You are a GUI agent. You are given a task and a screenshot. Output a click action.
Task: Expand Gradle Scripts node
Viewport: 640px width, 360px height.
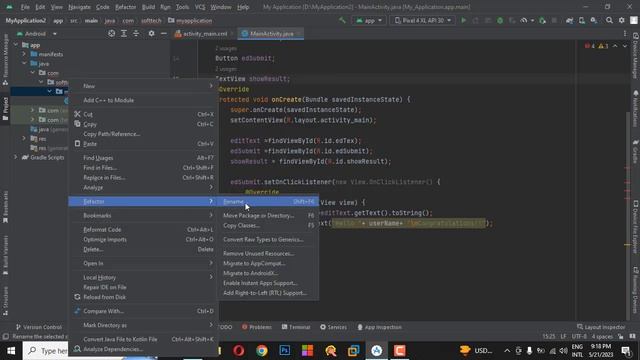coord(16,157)
